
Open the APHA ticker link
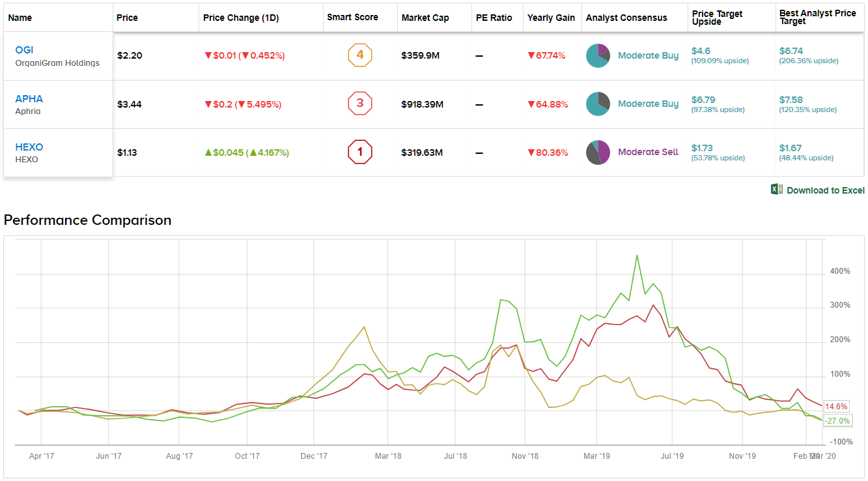tap(29, 99)
